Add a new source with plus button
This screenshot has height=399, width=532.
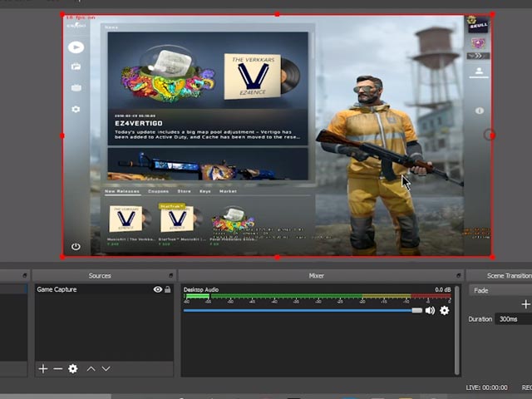(43, 369)
